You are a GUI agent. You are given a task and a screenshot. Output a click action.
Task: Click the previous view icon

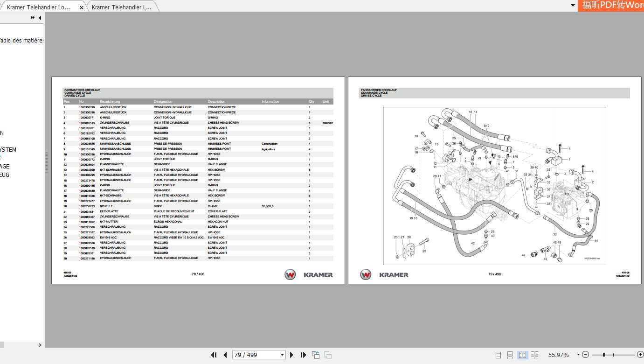pos(316,355)
